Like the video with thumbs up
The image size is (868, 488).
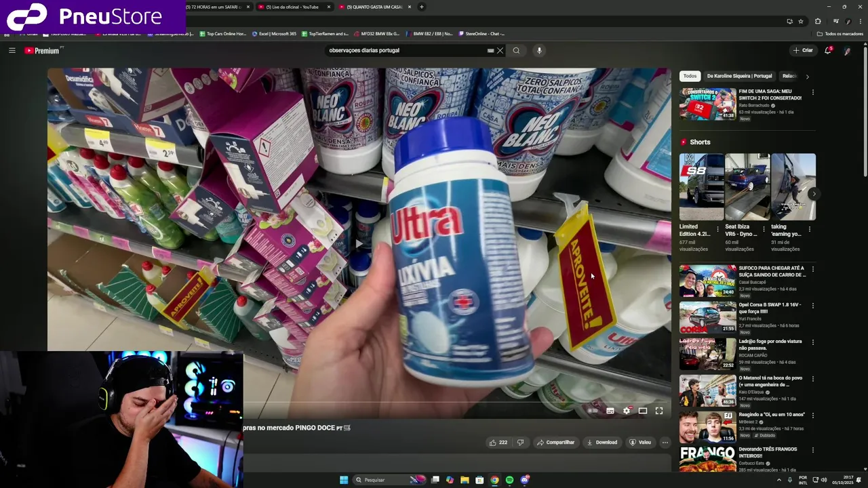(x=498, y=443)
